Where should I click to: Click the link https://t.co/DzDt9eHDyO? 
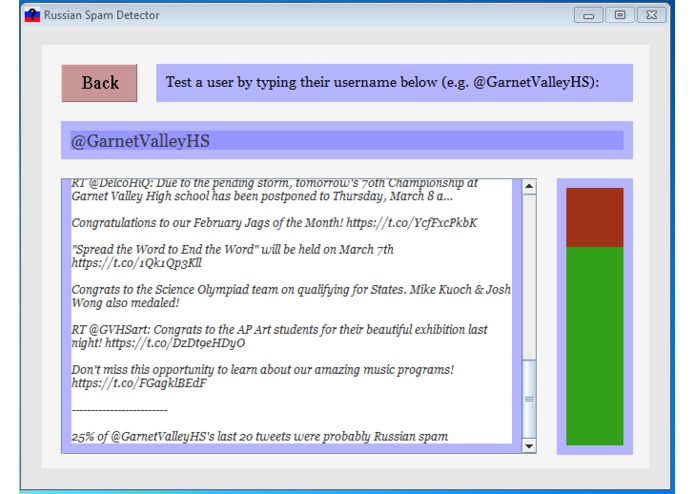tap(175, 343)
